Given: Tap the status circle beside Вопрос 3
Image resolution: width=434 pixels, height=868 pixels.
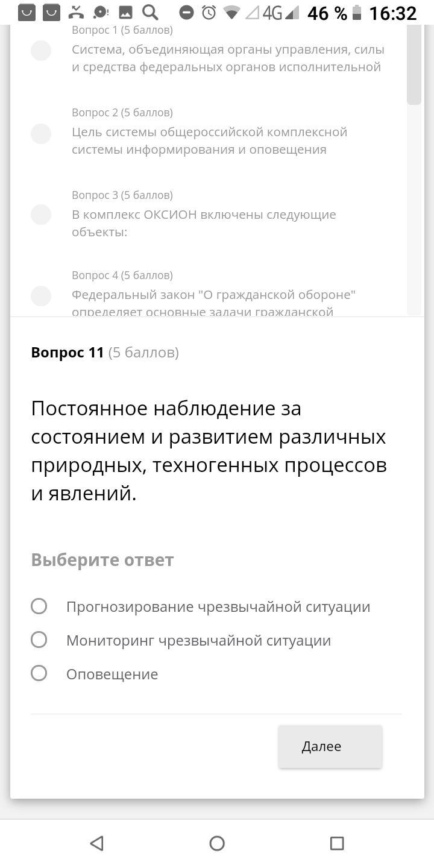Looking at the screenshot, I should pyautogui.click(x=41, y=215).
